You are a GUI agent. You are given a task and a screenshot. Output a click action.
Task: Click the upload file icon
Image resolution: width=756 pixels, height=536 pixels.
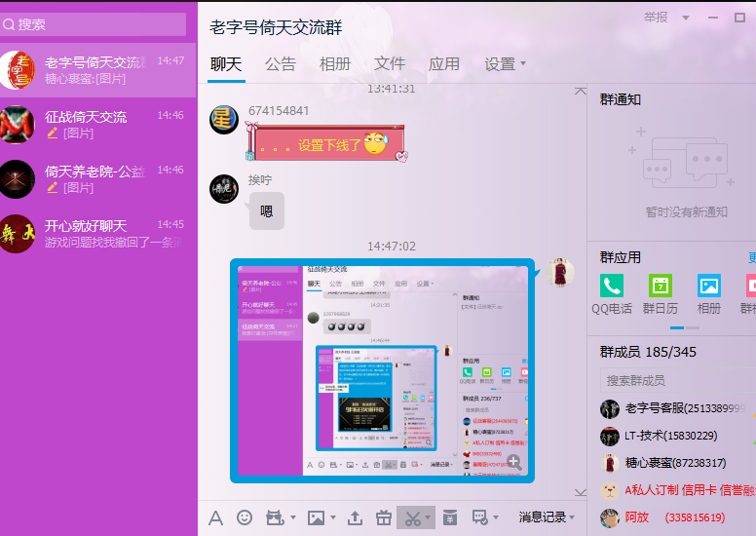(355, 517)
